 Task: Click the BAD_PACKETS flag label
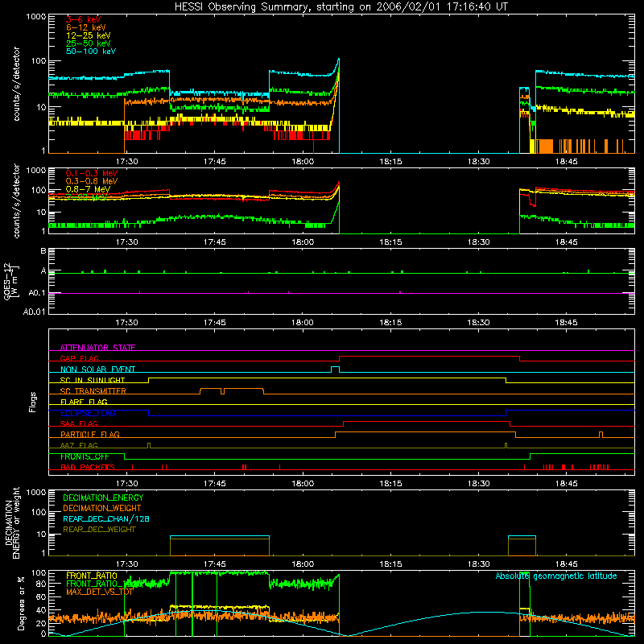(x=88, y=467)
